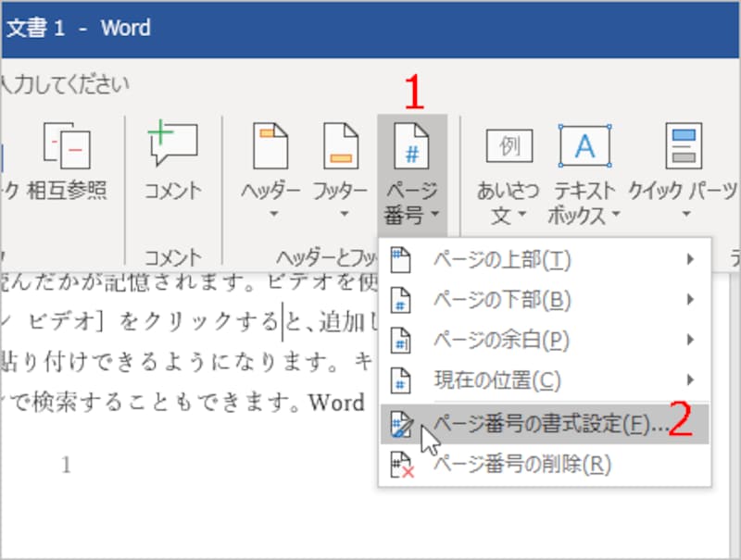
Task: Open ページの上部(T) submenu
Action: (545, 259)
